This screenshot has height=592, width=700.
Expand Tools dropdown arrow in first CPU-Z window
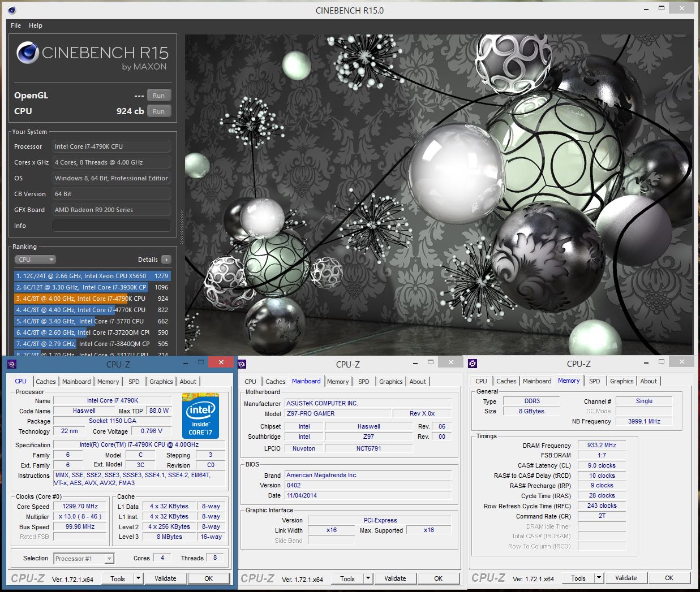[x=138, y=578]
